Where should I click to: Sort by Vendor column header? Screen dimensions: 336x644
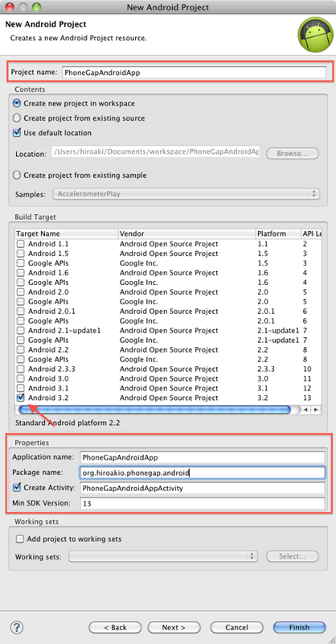(x=186, y=233)
